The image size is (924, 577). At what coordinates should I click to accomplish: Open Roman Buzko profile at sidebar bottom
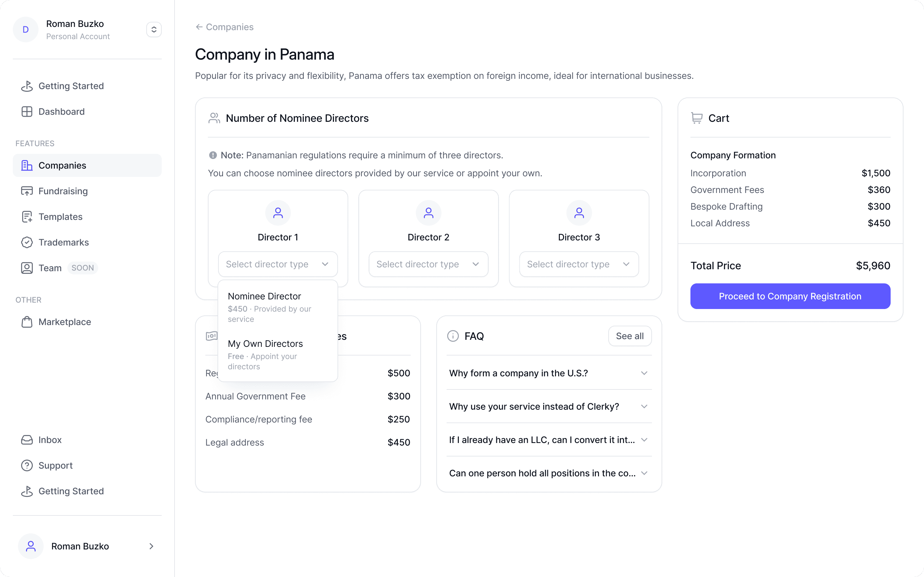tap(87, 546)
